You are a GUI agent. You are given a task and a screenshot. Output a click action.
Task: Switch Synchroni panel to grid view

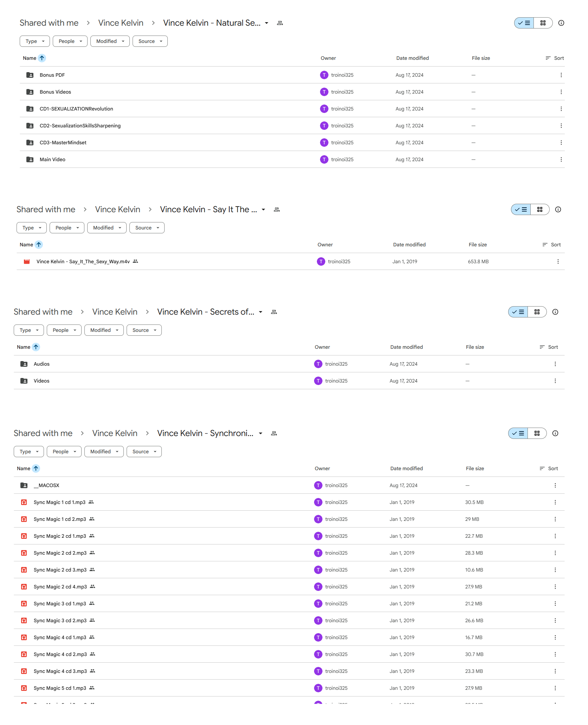(x=537, y=433)
